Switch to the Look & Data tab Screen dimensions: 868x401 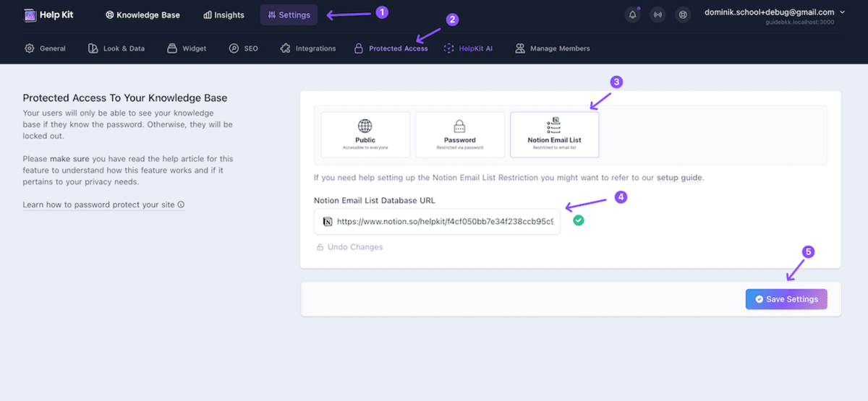tap(116, 48)
